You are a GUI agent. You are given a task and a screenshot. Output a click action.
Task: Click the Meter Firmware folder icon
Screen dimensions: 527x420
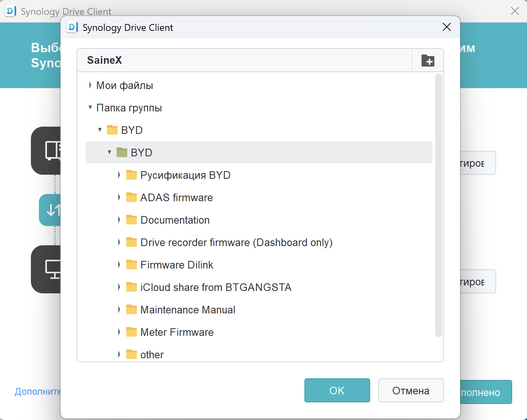point(131,332)
